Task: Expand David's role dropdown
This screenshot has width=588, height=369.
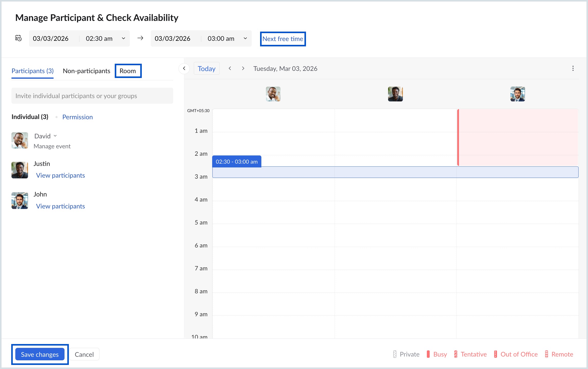Action: click(x=55, y=136)
